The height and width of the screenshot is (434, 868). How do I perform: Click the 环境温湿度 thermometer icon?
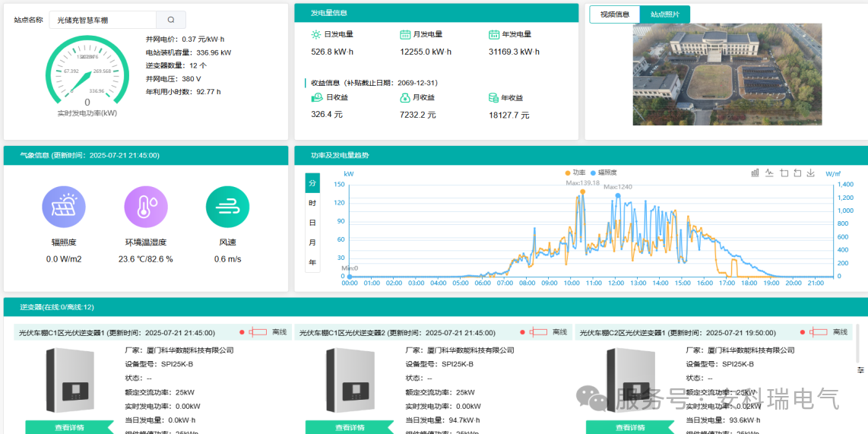pyautogui.click(x=146, y=207)
